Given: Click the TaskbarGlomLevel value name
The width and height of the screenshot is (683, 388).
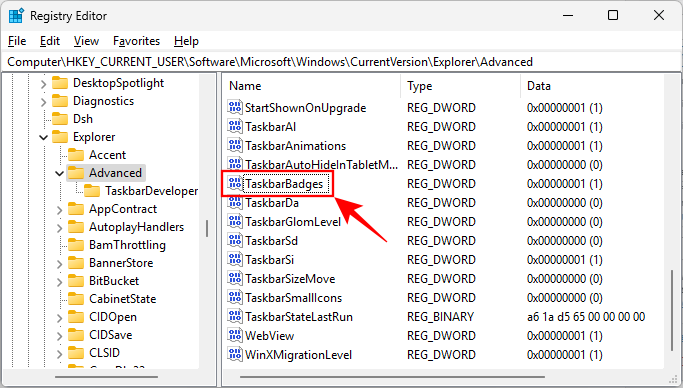Looking at the screenshot, I should pos(293,222).
